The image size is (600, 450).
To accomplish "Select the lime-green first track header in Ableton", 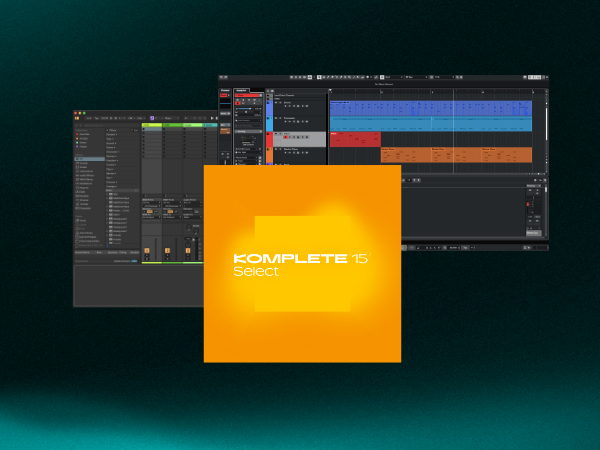I will coord(152,125).
